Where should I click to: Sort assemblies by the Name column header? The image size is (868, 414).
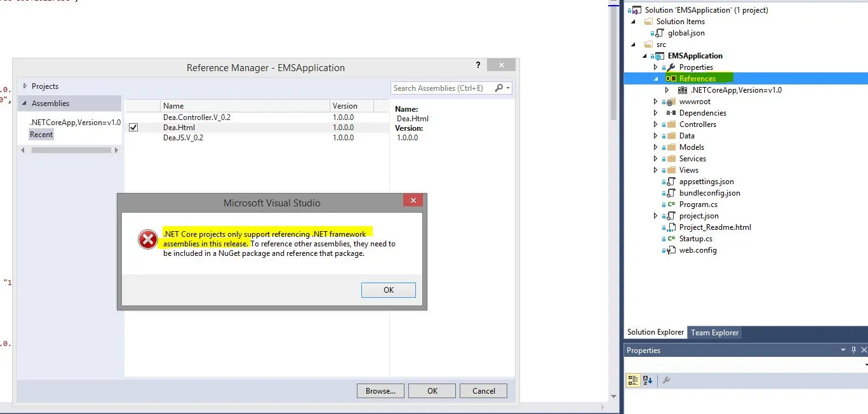pyautogui.click(x=244, y=106)
